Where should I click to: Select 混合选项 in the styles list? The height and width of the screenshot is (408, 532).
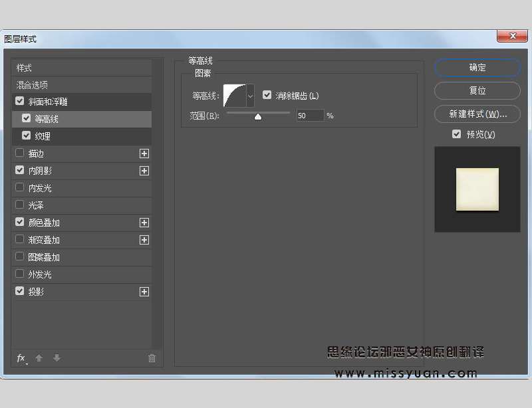point(32,85)
